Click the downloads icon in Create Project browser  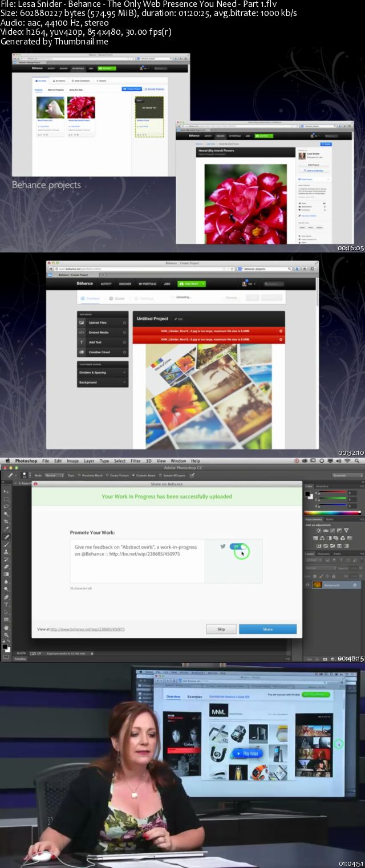coord(297,268)
